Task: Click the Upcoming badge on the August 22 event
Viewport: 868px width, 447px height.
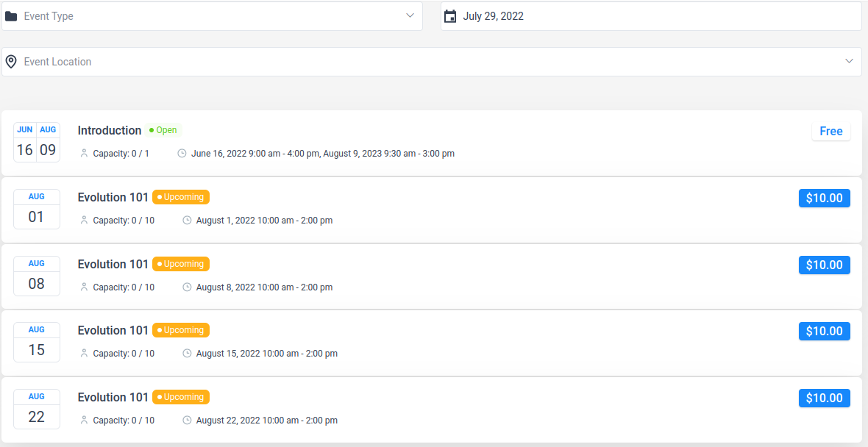Action: coord(181,397)
